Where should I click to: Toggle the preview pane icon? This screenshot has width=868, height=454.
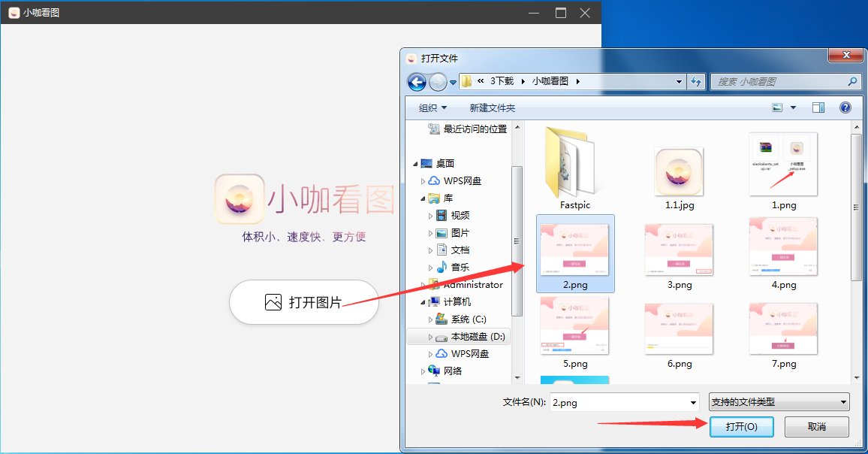pyautogui.click(x=818, y=107)
